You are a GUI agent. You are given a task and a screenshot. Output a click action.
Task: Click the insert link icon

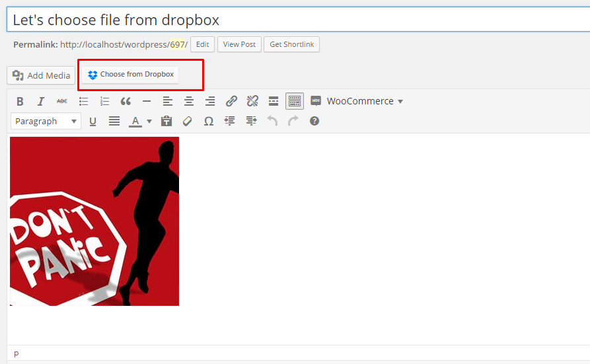231,101
